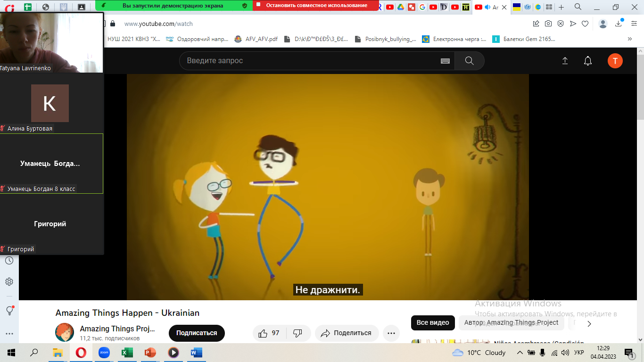
Task: Open Opera sidebar settings gear
Action: [x=9, y=282]
